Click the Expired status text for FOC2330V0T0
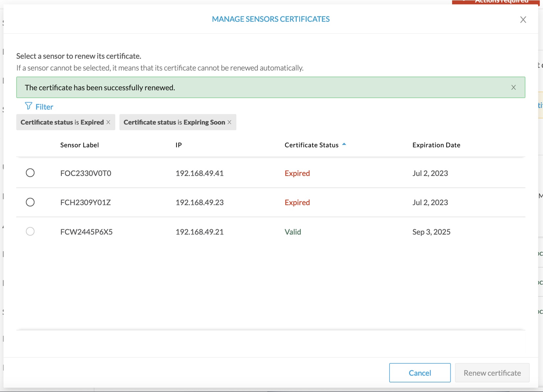The height and width of the screenshot is (392, 543). pos(297,173)
